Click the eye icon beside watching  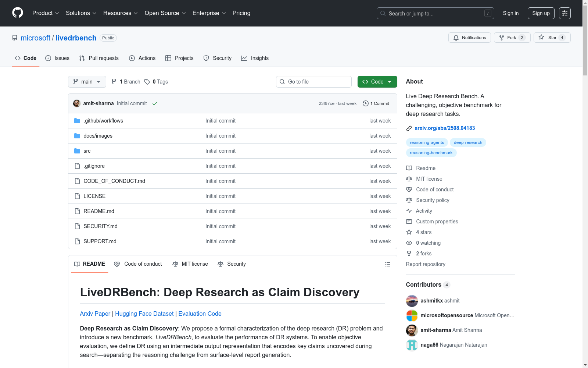point(409,243)
